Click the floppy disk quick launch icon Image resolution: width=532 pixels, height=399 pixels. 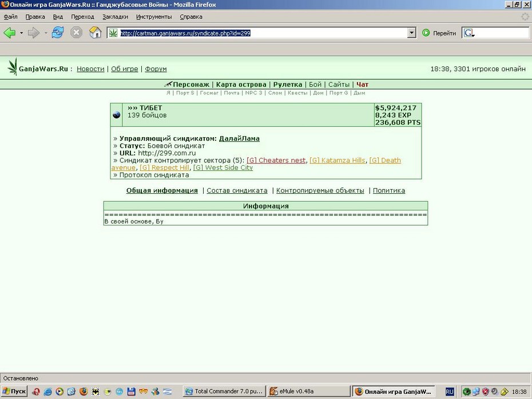click(132, 392)
